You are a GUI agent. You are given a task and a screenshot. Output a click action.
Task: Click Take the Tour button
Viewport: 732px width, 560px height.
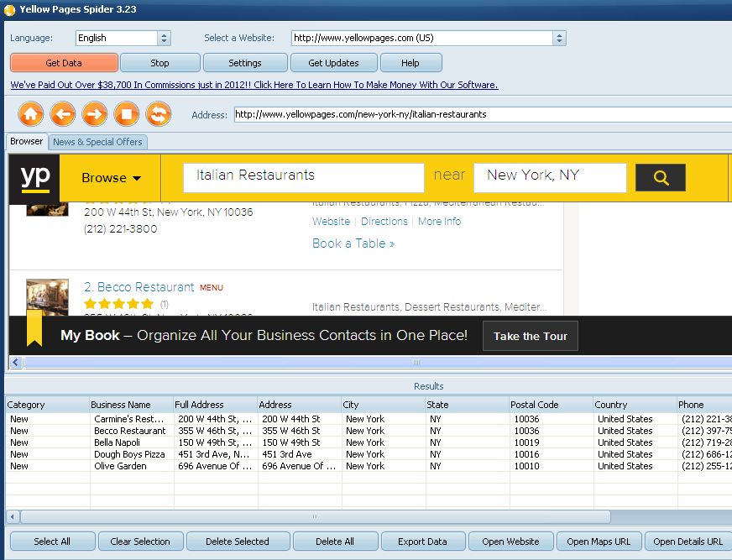coord(531,336)
